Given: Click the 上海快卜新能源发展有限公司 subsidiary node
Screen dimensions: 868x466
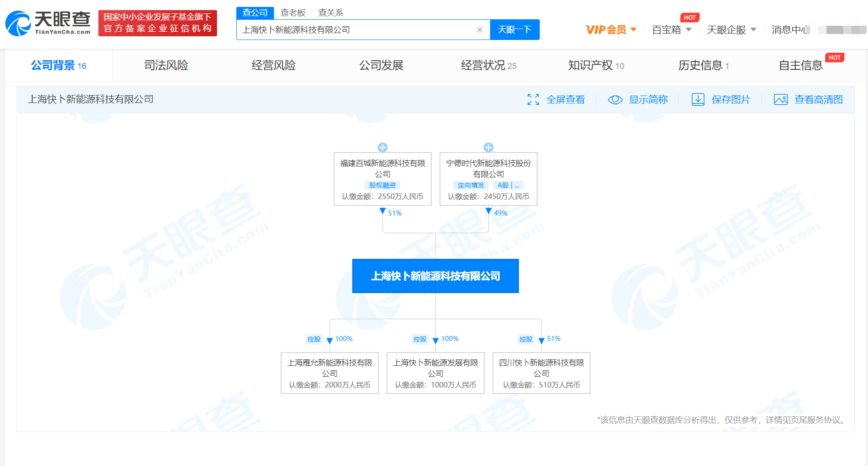Looking at the screenshot, I should pos(435,373).
